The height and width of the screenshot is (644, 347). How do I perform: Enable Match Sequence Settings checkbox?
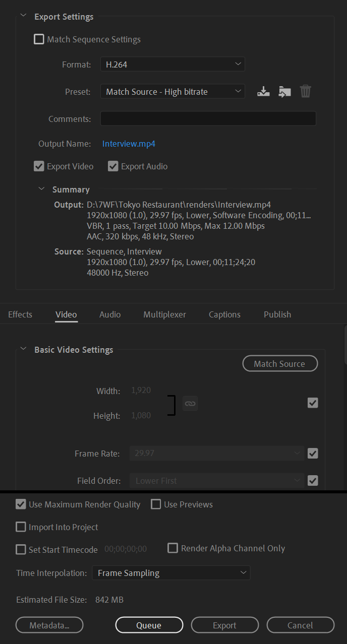(39, 39)
